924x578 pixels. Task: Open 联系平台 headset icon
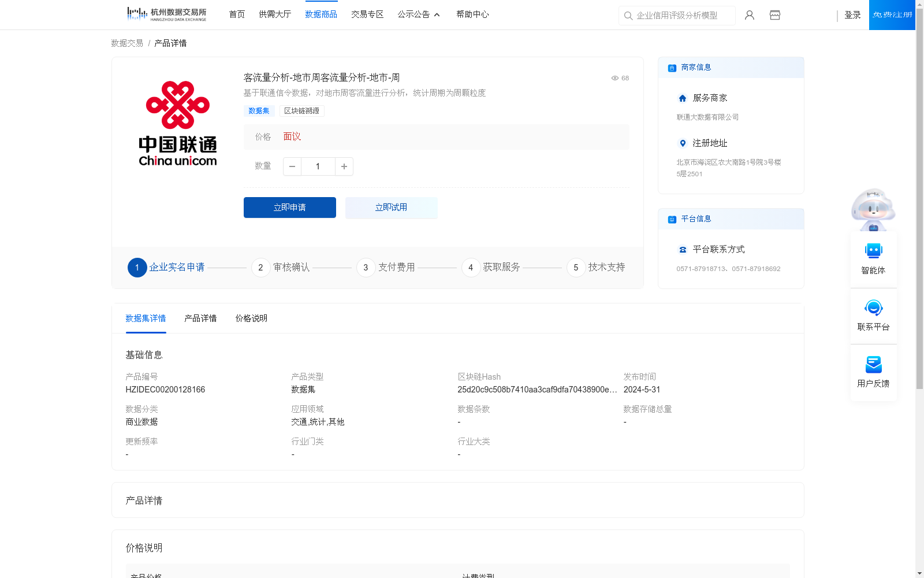[874, 307]
